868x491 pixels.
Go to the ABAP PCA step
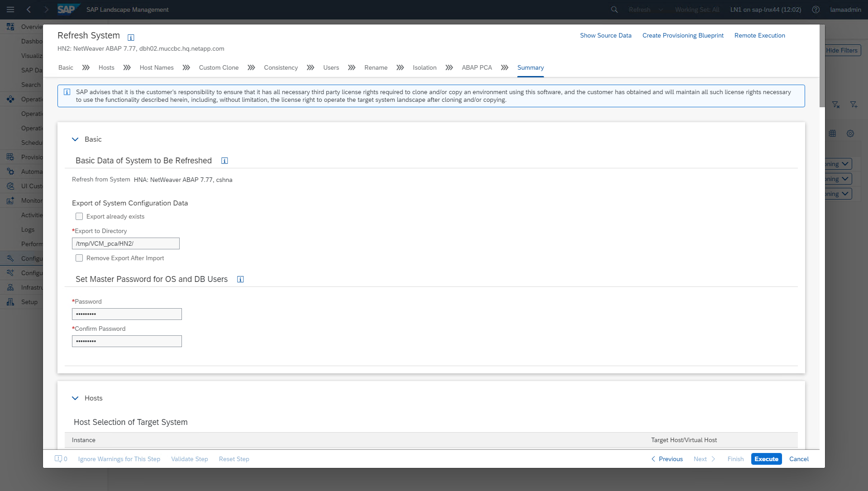pos(477,67)
